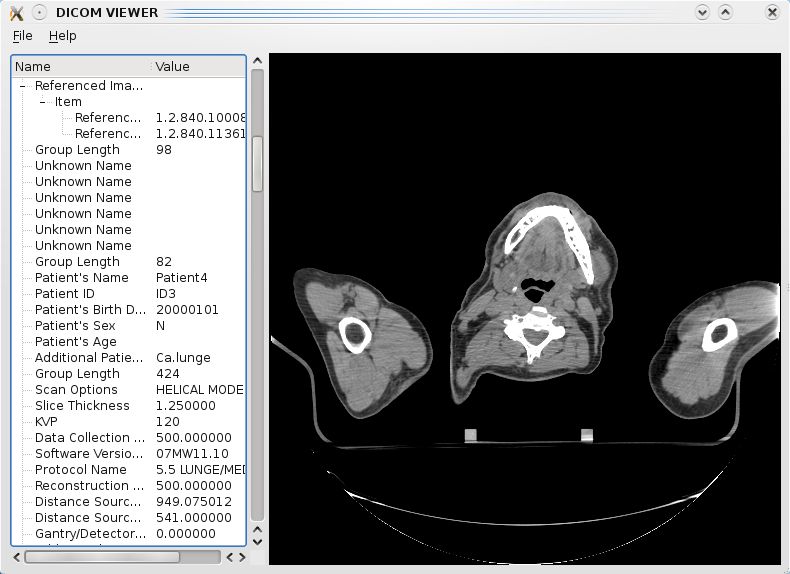
Task: Click the value '949.075012'
Action: point(193,502)
